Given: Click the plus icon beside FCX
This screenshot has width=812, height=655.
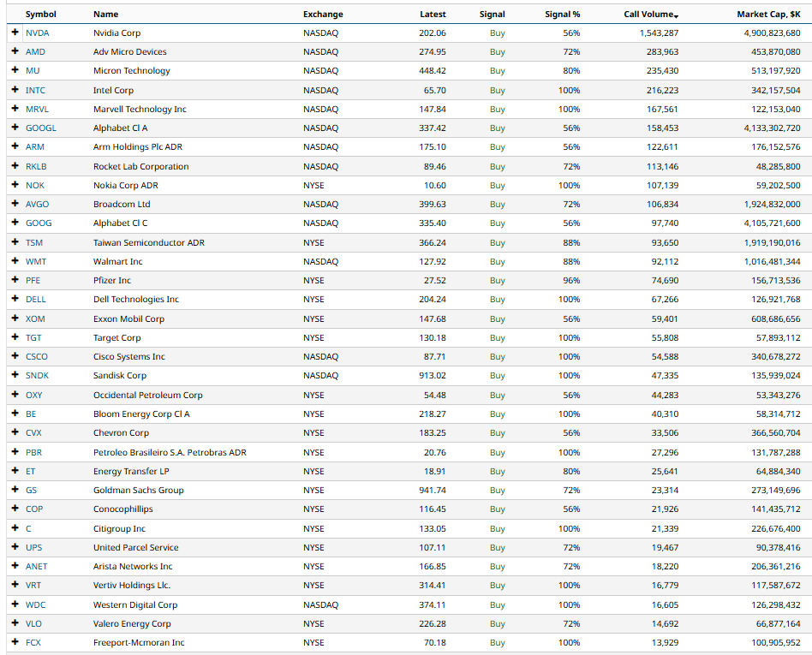Looking at the screenshot, I should click(x=15, y=642).
